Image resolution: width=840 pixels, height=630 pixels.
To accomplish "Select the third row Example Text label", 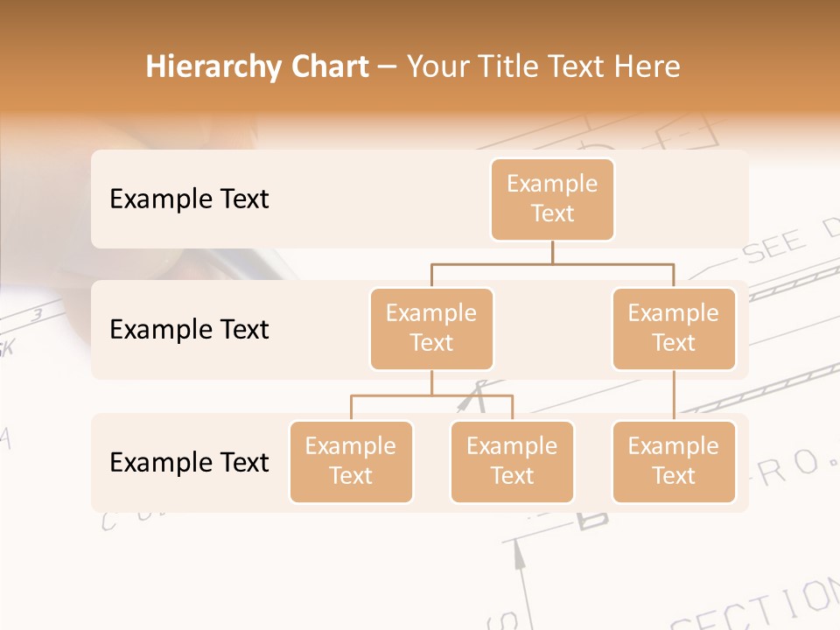I will [188, 462].
